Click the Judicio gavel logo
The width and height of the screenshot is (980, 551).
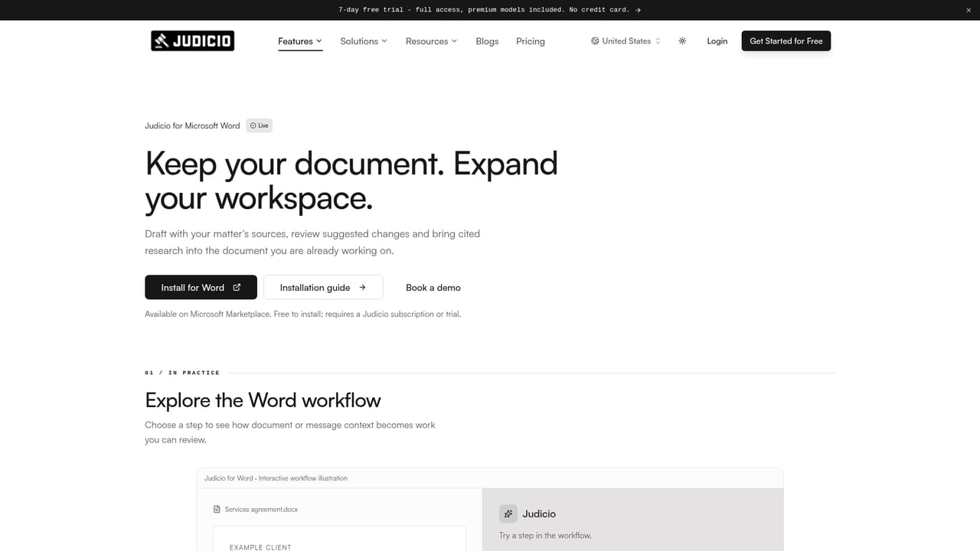(192, 41)
